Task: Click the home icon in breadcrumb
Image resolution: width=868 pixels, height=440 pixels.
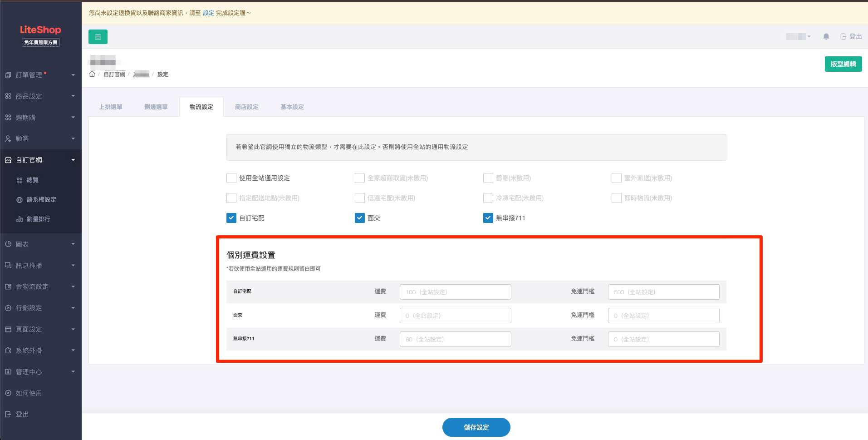Action: (92, 74)
